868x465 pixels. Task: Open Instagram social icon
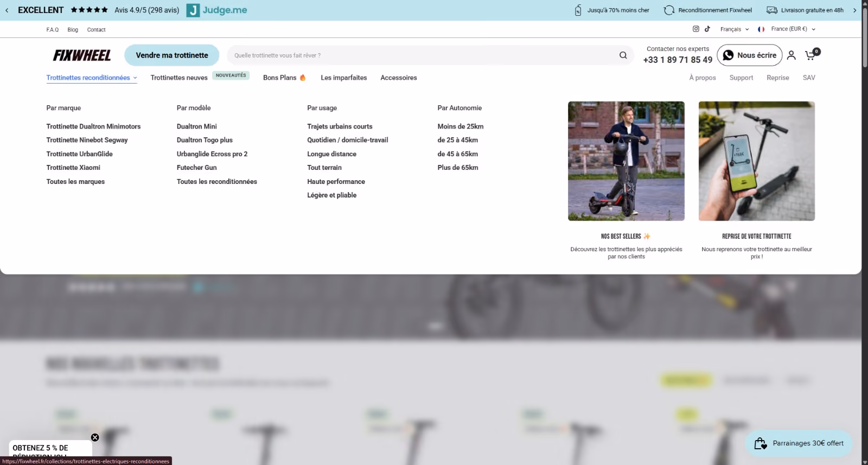(x=695, y=29)
